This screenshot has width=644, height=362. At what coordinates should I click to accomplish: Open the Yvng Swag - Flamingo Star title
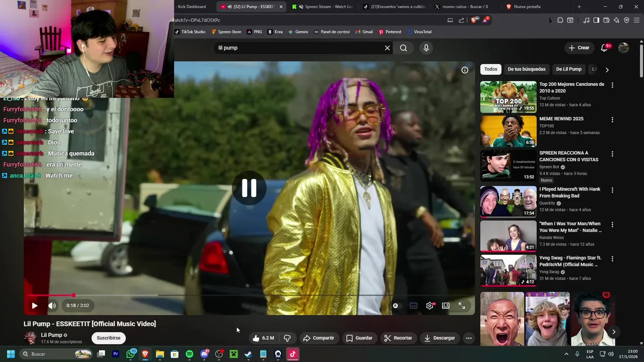point(571,261)
